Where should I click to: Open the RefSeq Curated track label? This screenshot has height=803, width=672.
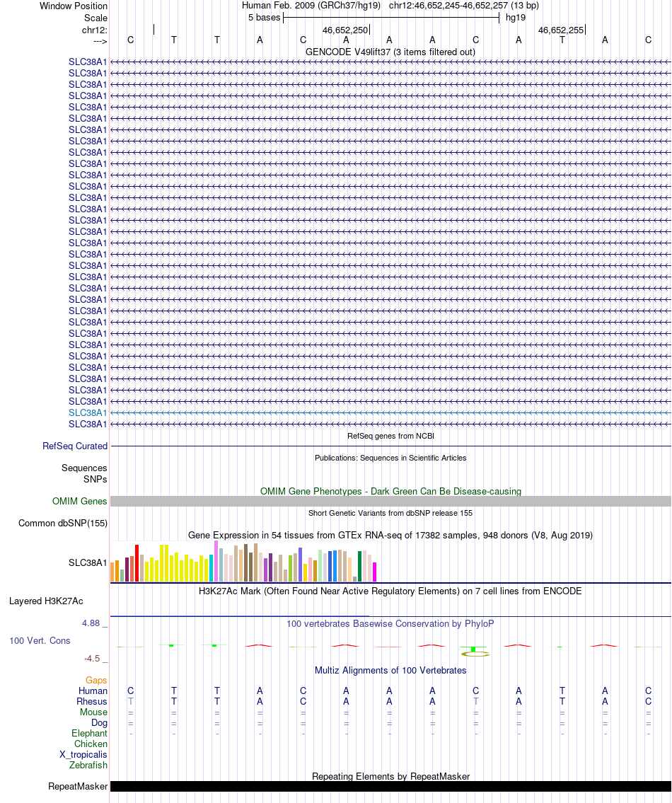(75, 446)
